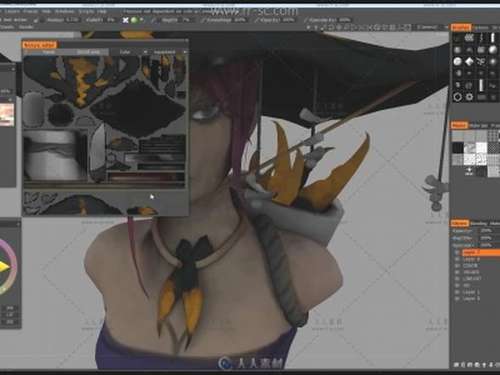Click the ring-shaped tool icon in bottom tool row
Screen dimensions: 500x375
point(458,97)
